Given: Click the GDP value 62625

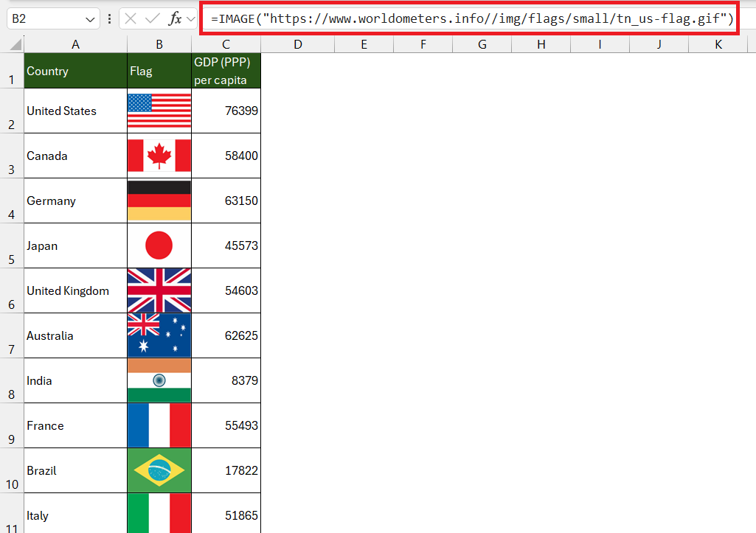Looking at the screenshot, I should [x=226, y=335].
